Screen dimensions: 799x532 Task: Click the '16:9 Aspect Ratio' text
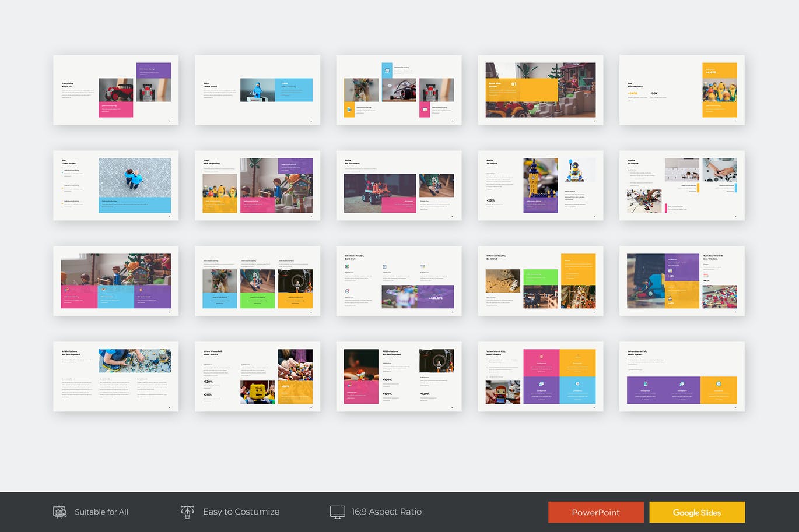coord(386,512)
